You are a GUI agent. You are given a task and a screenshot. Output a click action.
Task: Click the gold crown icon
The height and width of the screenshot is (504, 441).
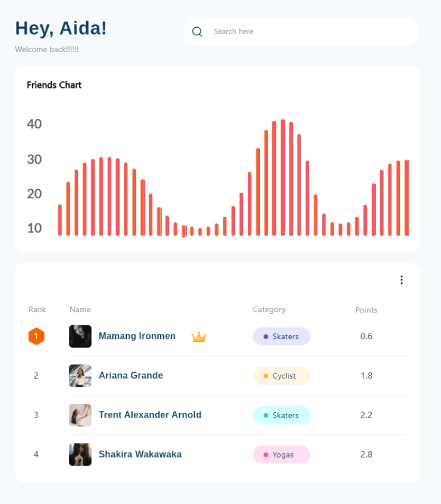(199, 337)
